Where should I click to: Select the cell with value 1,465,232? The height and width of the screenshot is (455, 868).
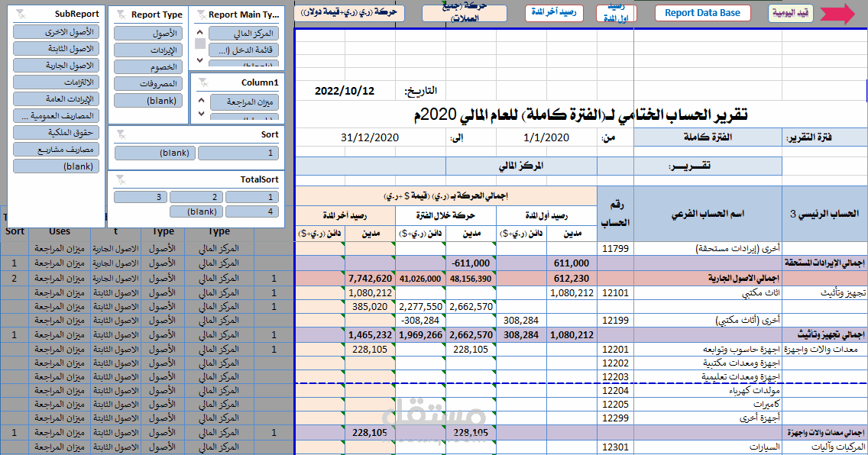(x=370, y=334)
